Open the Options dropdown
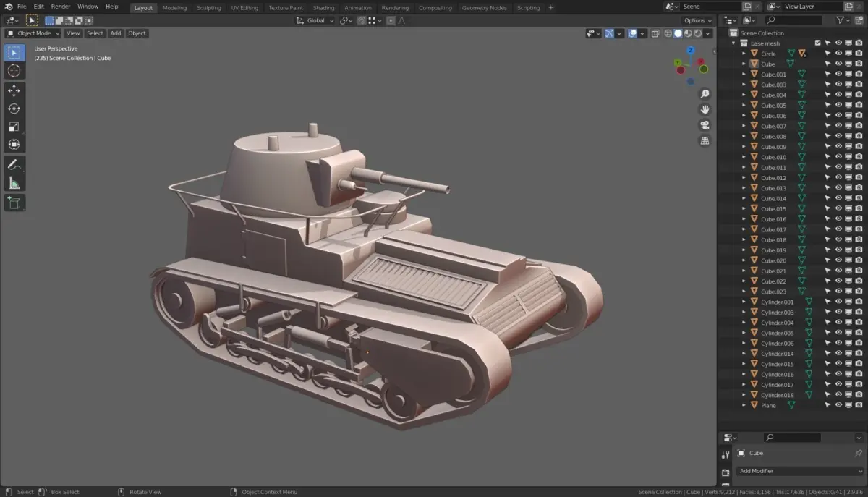 (697, 20)
